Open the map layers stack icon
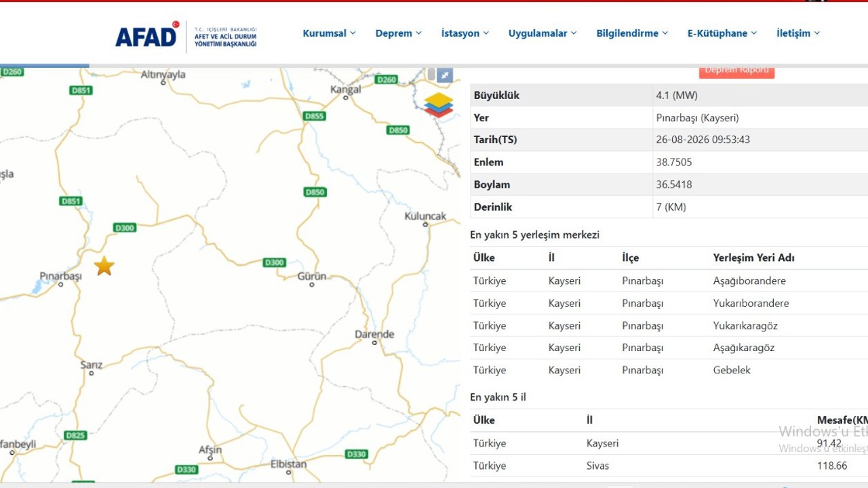This screenshot has height=488, width=868. [439, 105]
